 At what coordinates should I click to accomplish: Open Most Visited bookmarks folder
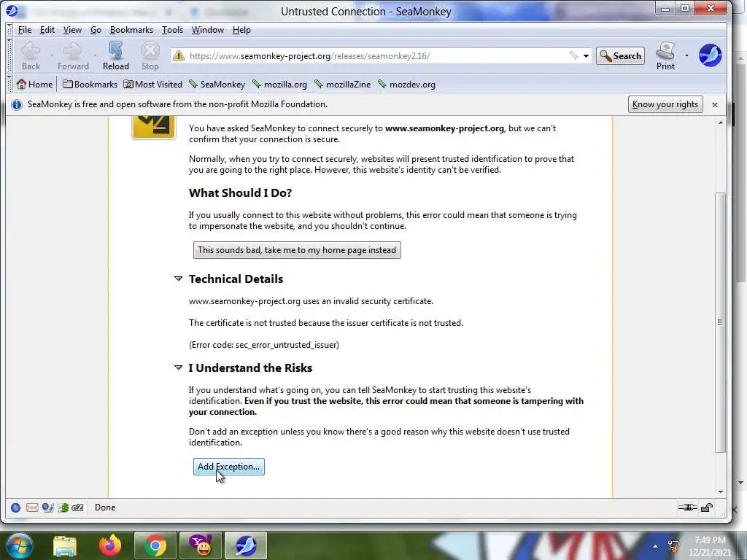(153, 85)
